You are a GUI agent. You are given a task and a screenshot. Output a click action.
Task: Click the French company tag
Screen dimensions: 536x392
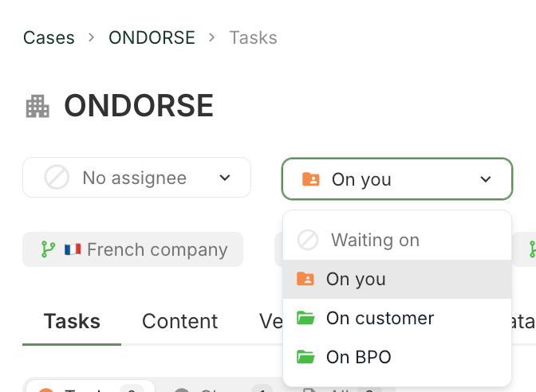132,249
